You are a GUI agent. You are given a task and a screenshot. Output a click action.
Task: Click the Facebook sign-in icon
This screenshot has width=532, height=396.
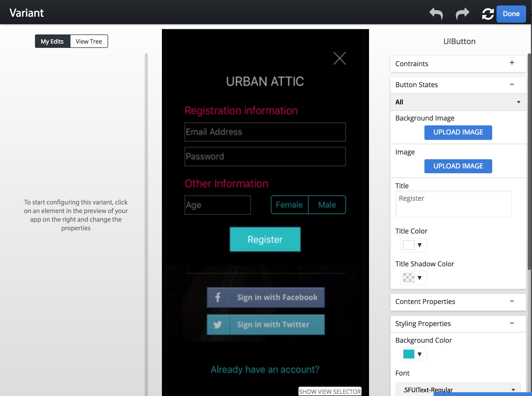(217, 297)
